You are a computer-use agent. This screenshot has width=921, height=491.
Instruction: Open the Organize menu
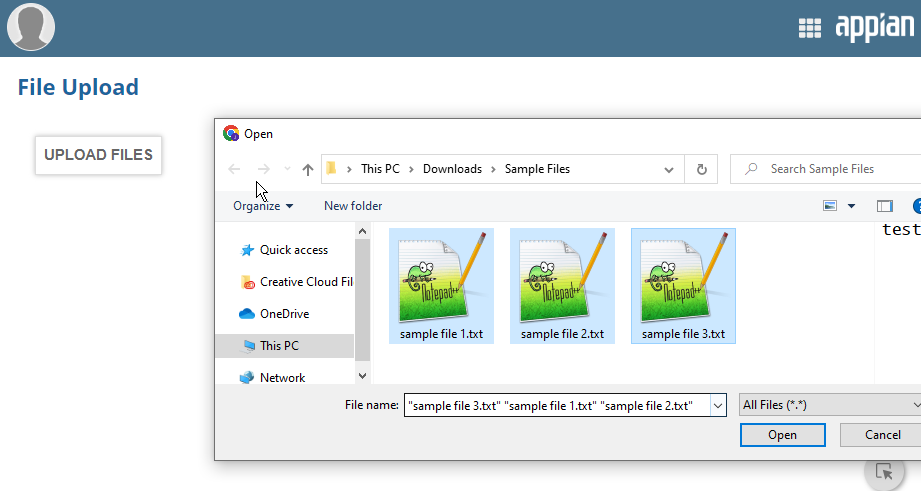click(x=263, y=206)
